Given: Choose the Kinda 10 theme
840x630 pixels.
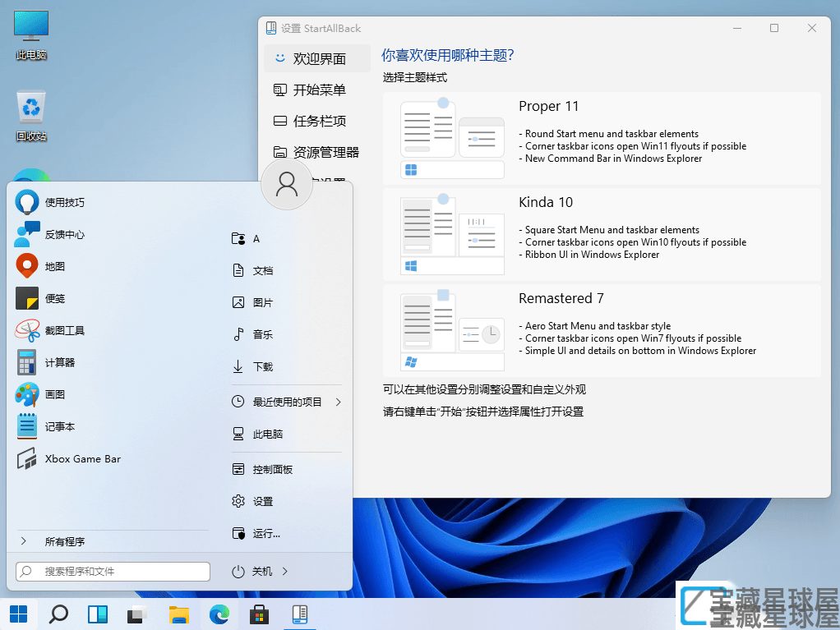Looking at the screenshot, I should 602,234.
